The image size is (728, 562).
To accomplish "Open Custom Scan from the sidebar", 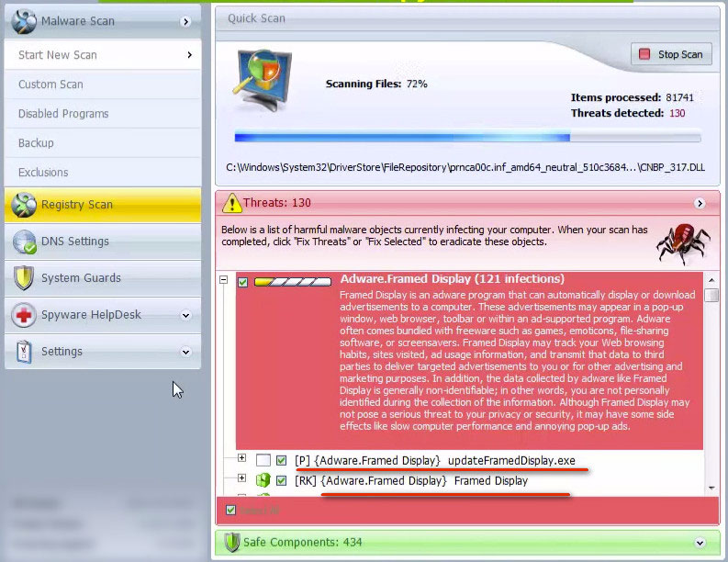I will tap(51, 84).
